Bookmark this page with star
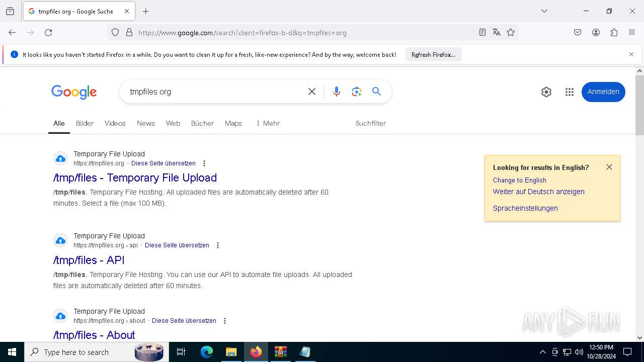This screenshot has height=362, width=644. (511, 33)
